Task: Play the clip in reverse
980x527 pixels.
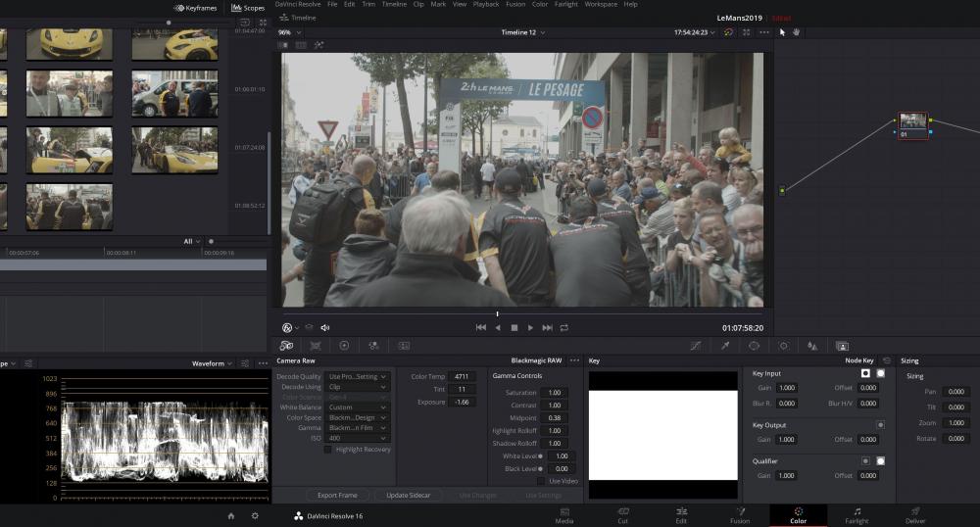Action: 498,328
